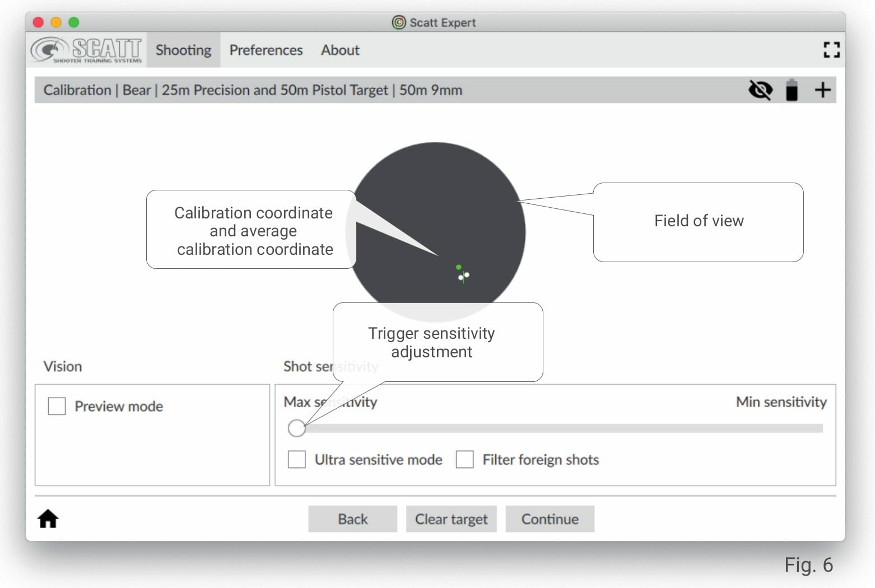Click the green calibration dot on the target

tap(459, 267)
